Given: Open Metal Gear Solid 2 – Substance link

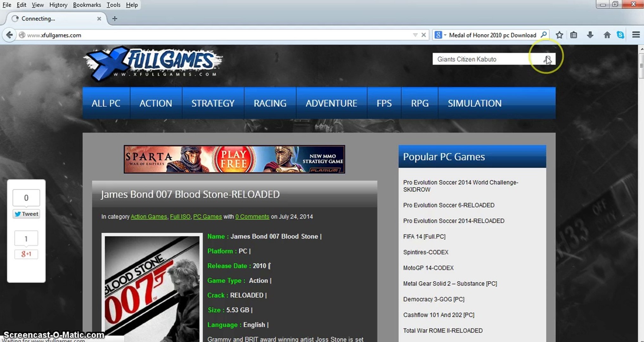Looking at the screenshot, I should coord(450,283).
